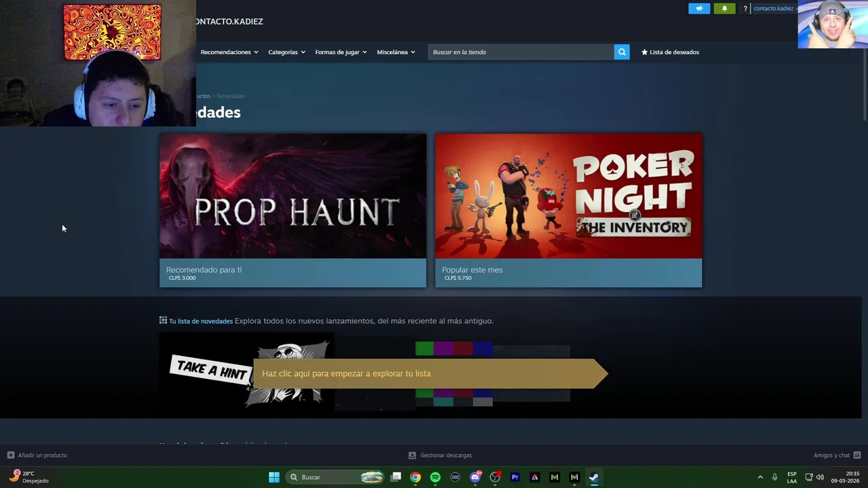Screen dimensions: 868x488
Task: Open the Poker Night at the Inventory banner
Action: coord(568,196)
